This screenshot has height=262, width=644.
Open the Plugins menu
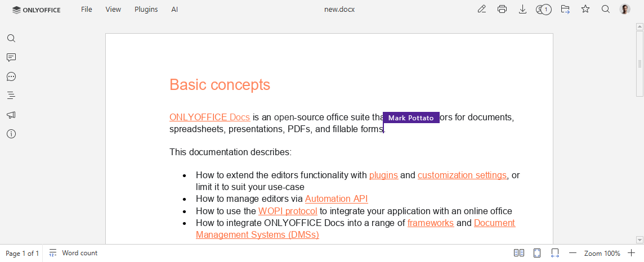point(146,10)
